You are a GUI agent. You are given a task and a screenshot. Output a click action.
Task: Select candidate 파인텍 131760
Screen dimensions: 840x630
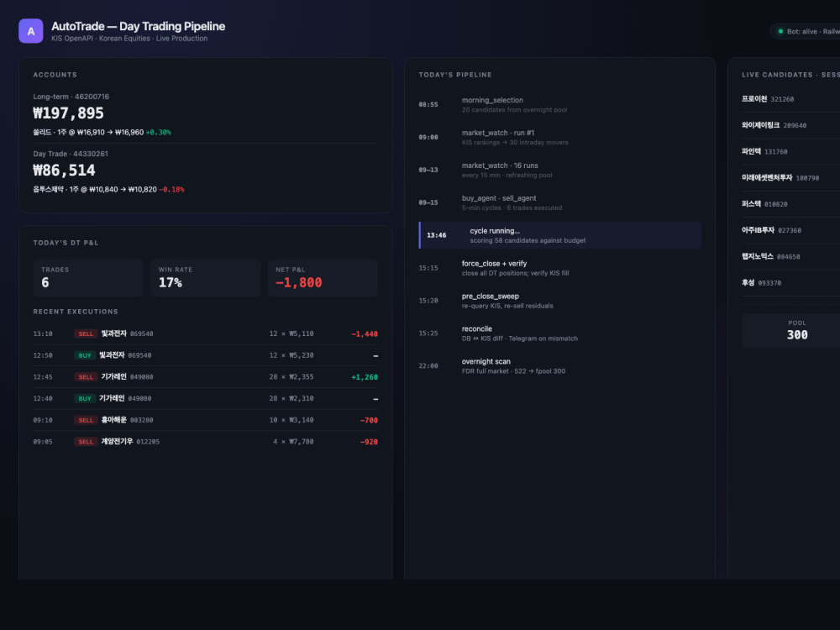[x=790, y=151]
